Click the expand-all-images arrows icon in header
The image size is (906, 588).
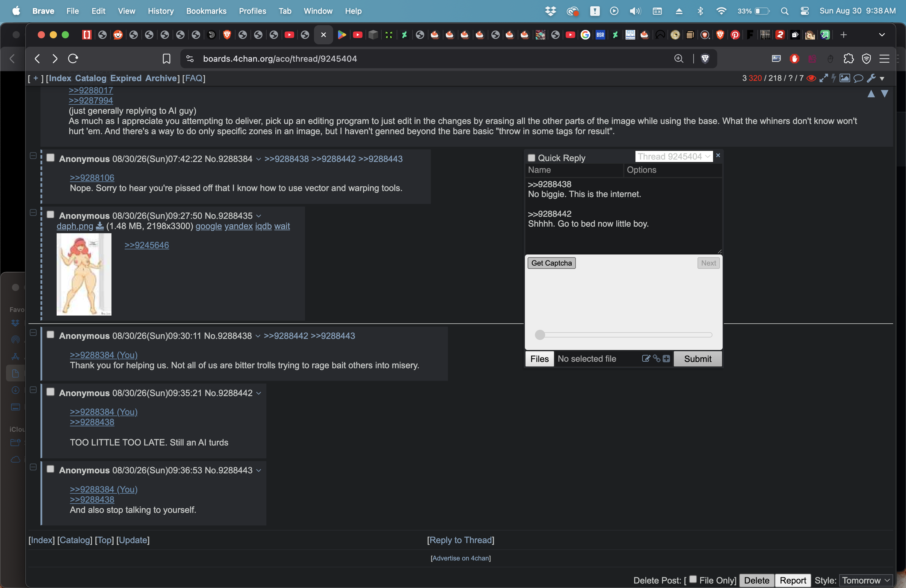pos(823,78)
